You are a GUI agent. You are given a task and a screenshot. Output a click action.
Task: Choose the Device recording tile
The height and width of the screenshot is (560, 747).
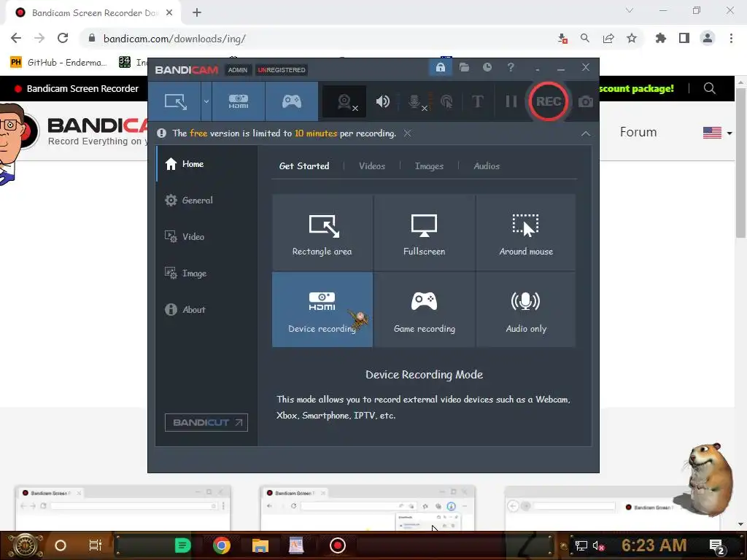pyautogui.click(x=322, y=309)
